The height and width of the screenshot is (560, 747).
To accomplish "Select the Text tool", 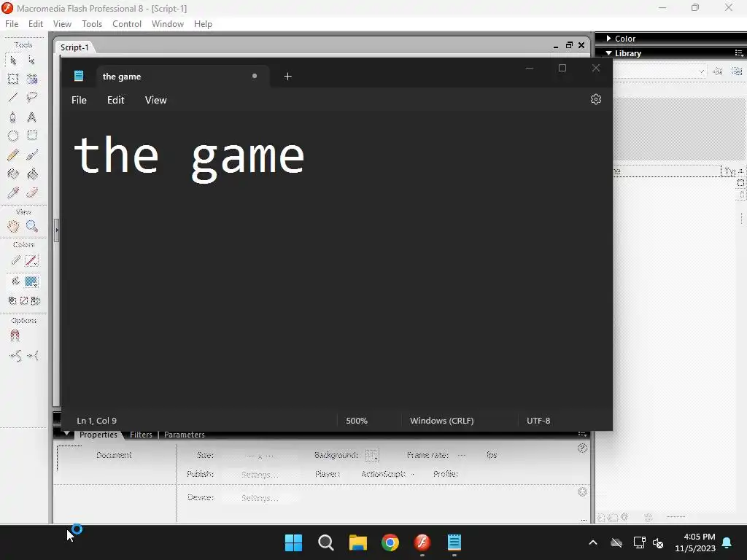I will (32, 117).
